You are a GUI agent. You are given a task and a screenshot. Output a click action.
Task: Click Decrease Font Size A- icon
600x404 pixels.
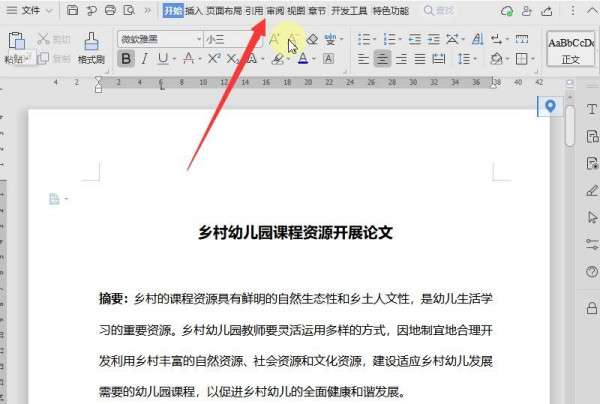click(x=293, y=39)
